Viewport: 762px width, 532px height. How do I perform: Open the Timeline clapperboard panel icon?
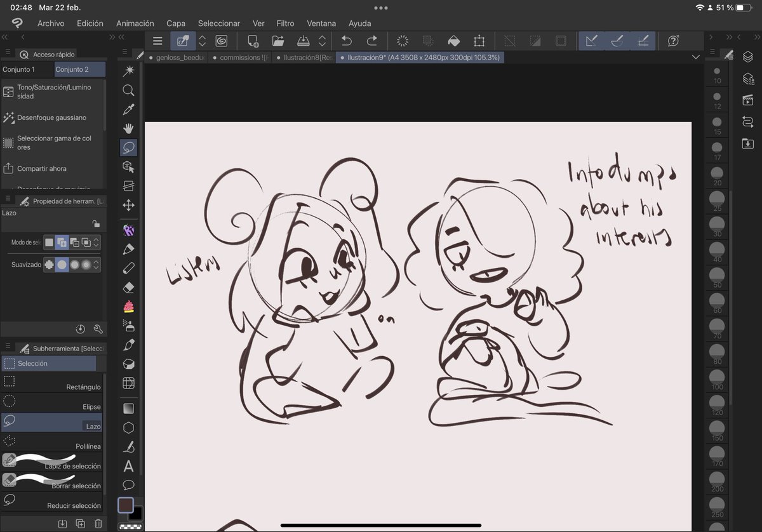click(x=747, y=100)
